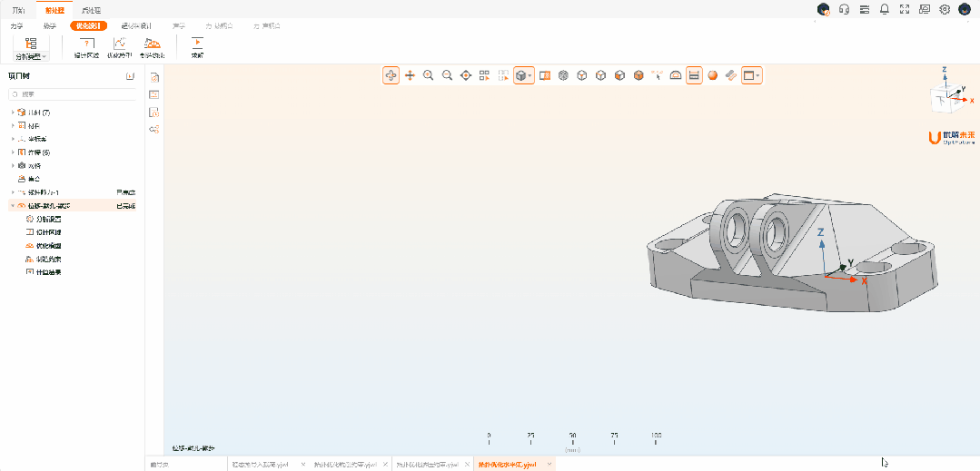Click the first icon in vertical side strip
This screenshot has height=471, width=980.
pos(154,77)
